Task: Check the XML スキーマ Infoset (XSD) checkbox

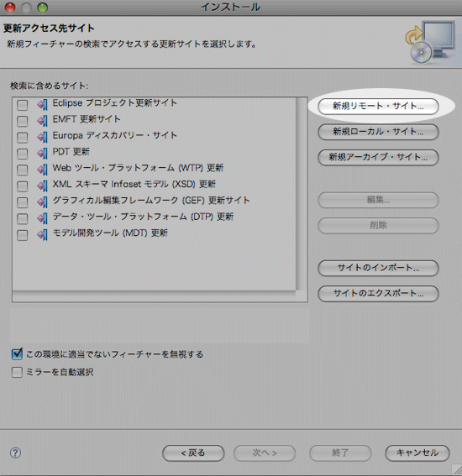Action: click(x=22, y=186)
